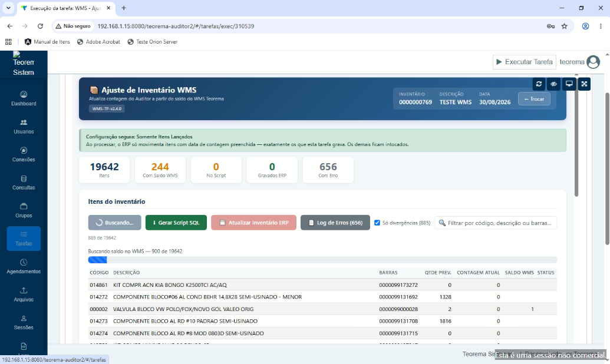Click the monitor display icon
Screen dimensions: 610x364
coord(569,84)
